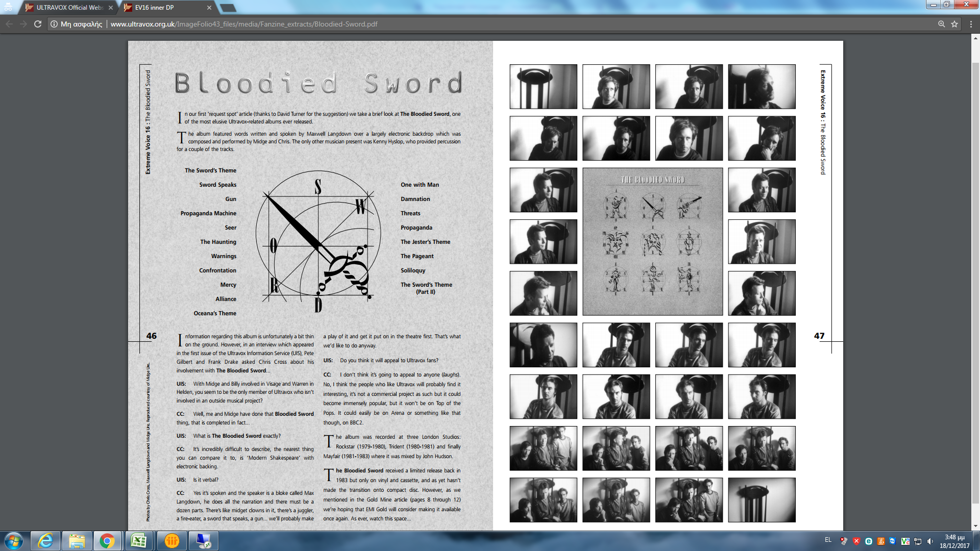Click the EL language indicator
The image size is (980, 551).
[828, 540]
